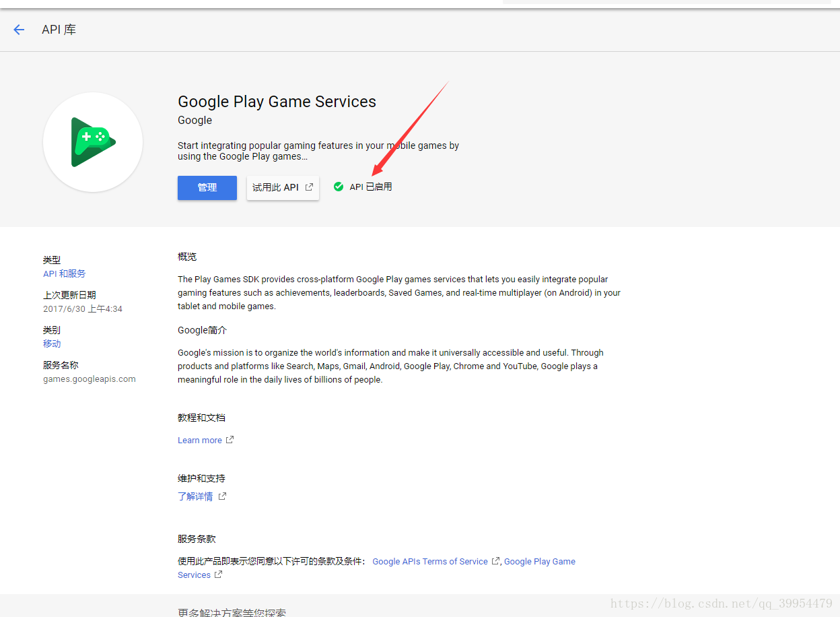Click the 服务名称 label
The image size is (840, 617).
coord(61,365)
